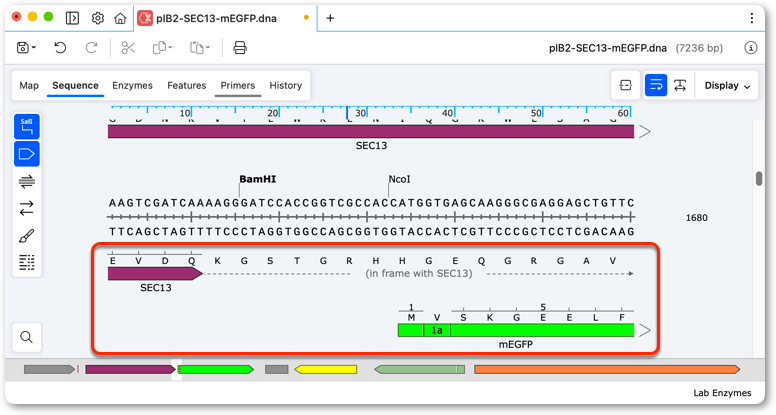Copy selection icon
The image size is (776, 415).
[159, 47]
